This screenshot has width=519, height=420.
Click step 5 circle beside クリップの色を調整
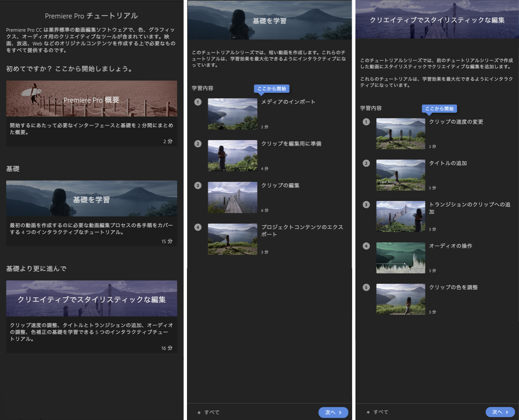pos(366,287)
